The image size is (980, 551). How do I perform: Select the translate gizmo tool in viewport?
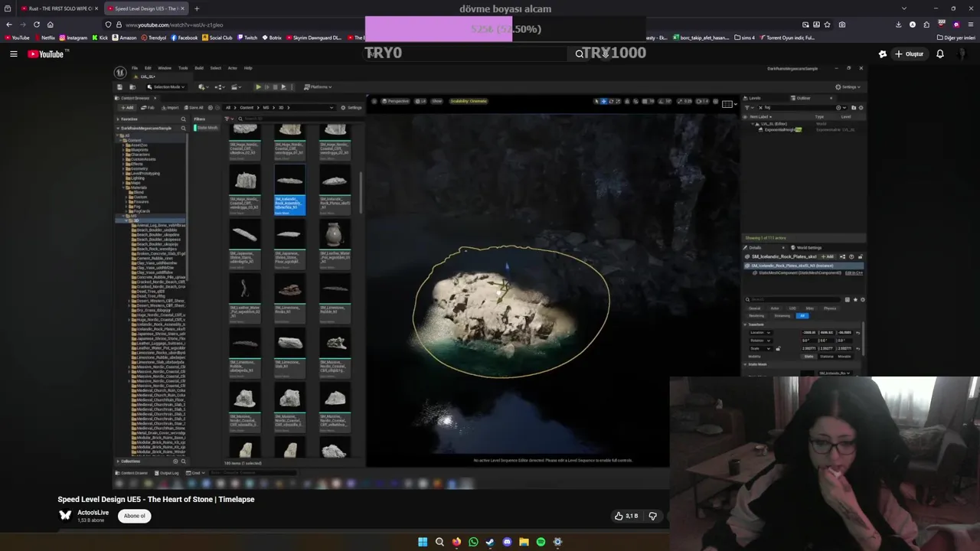pos(603,101)
